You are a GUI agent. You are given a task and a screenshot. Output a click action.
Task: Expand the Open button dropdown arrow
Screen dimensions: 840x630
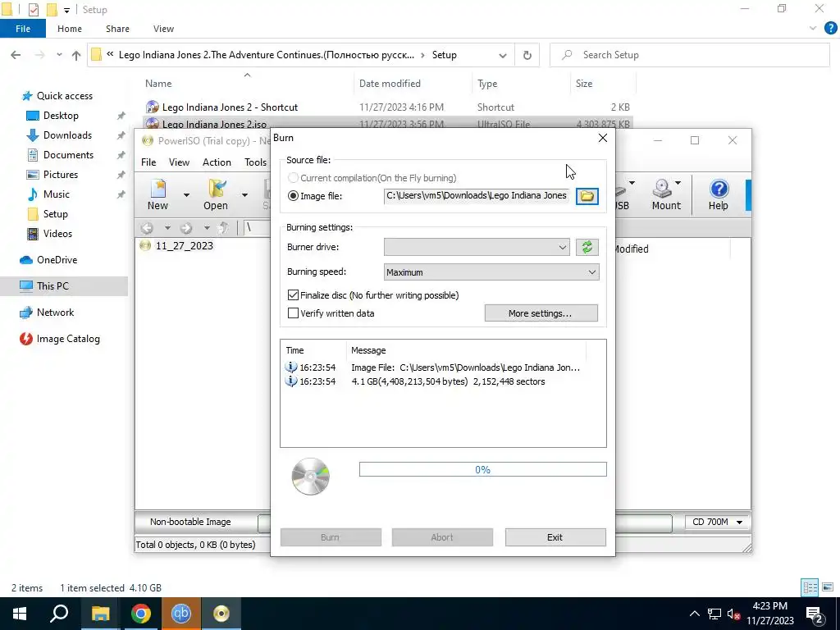click(x=244, y=195)
